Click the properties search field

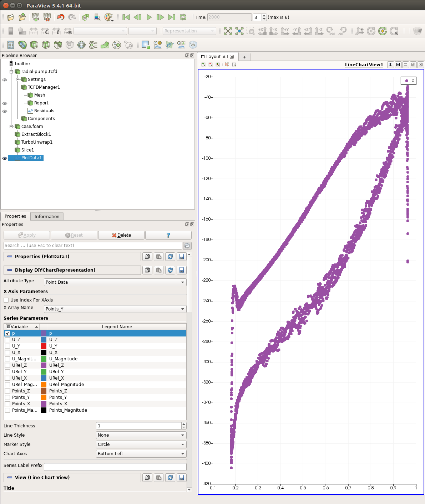click(x=93, y=246)
